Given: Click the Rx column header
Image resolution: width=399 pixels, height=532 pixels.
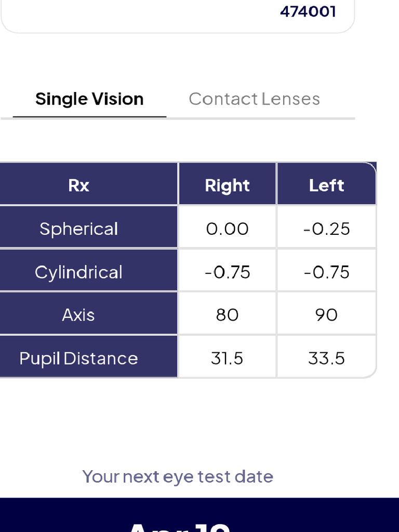Looking at the screenshot, I should click(78, 185).
